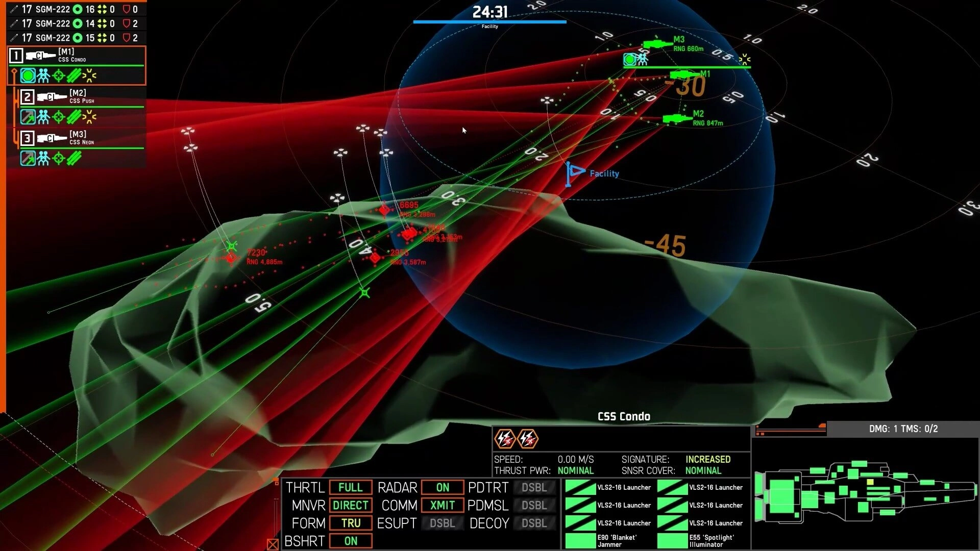The width and height of the screenshot is (980, 551).
Task: Toggle BSHRT ON status indicator
Action: click(351, 541)
